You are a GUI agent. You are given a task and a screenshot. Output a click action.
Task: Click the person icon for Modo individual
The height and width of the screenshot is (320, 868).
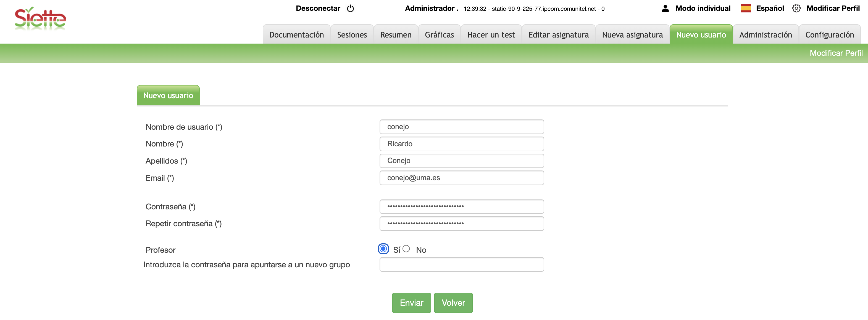[x=665, y=8]
